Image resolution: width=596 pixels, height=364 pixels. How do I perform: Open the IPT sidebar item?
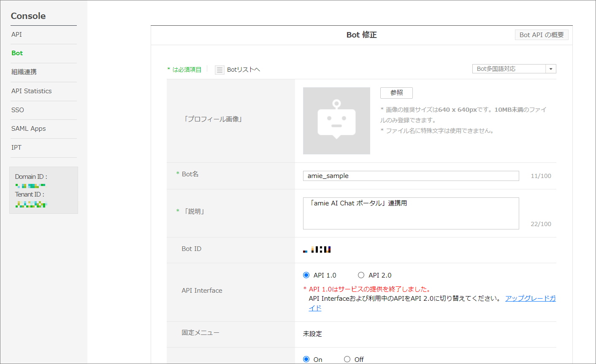pos(16,148)
